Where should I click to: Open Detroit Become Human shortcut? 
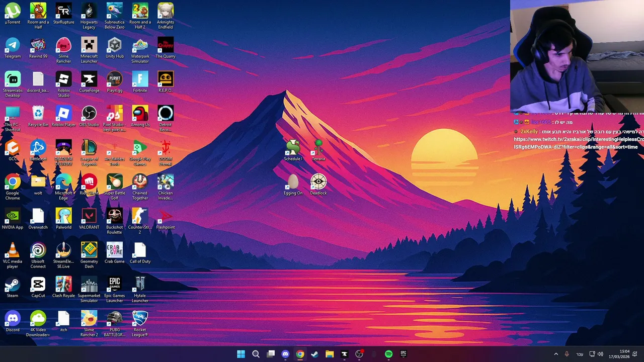166,119
